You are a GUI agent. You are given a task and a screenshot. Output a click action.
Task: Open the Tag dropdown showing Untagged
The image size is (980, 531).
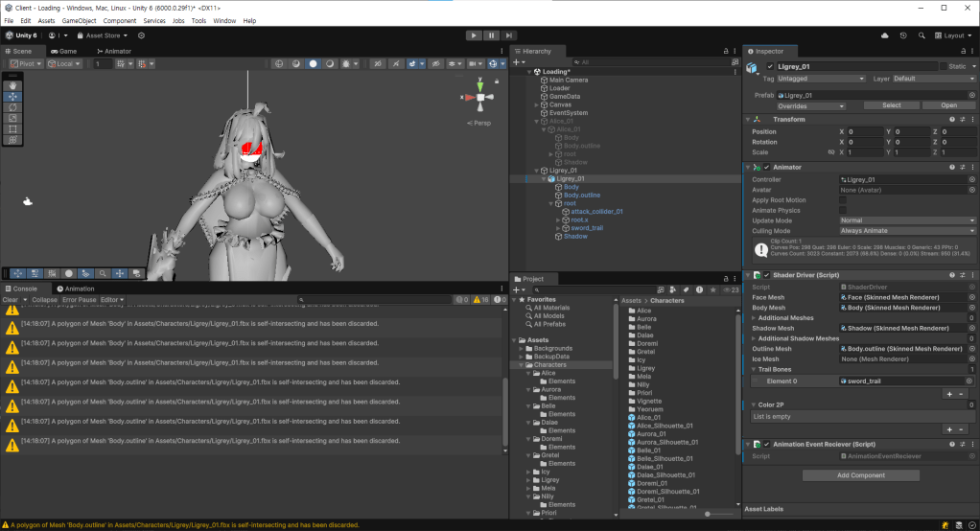coord(822,79)
